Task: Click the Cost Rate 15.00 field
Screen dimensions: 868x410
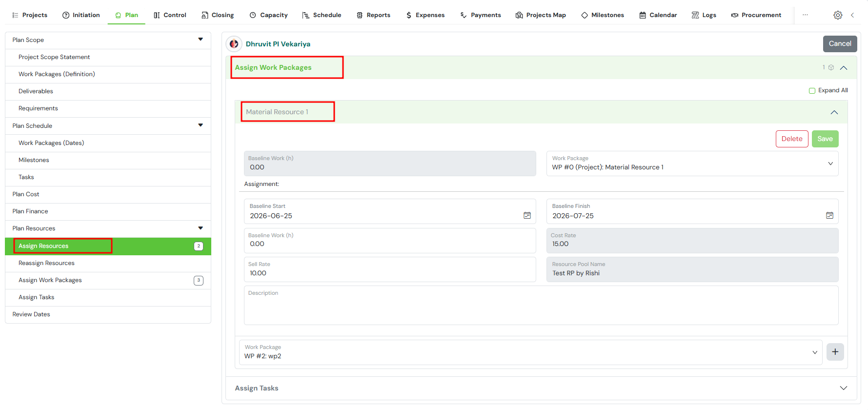Action: tap(692, 241)
